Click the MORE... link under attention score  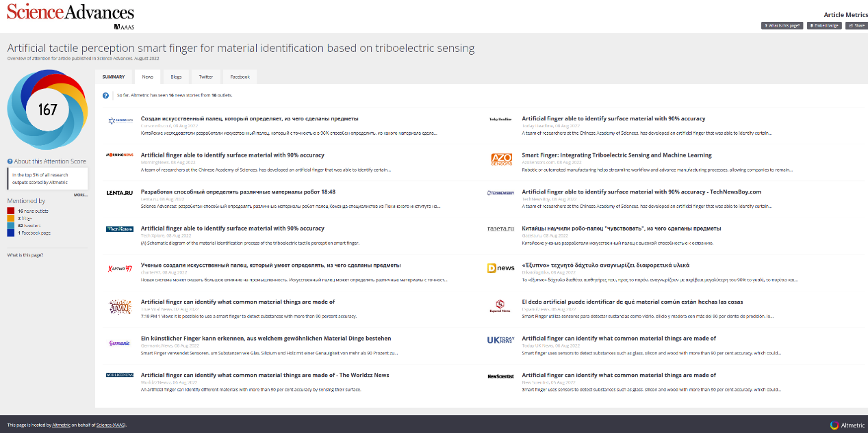coord(81,195)
